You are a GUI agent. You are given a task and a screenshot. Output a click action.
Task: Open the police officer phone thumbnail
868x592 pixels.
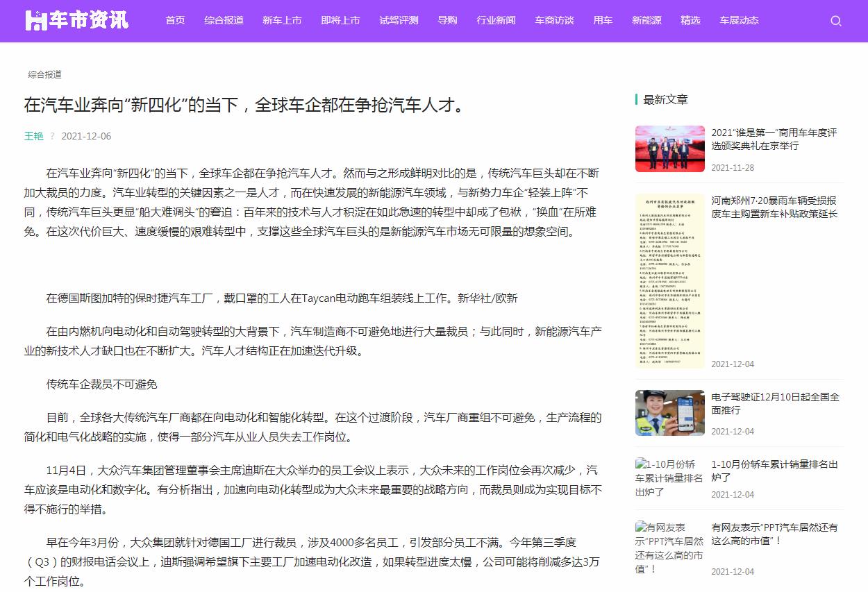tap(669, 413)
